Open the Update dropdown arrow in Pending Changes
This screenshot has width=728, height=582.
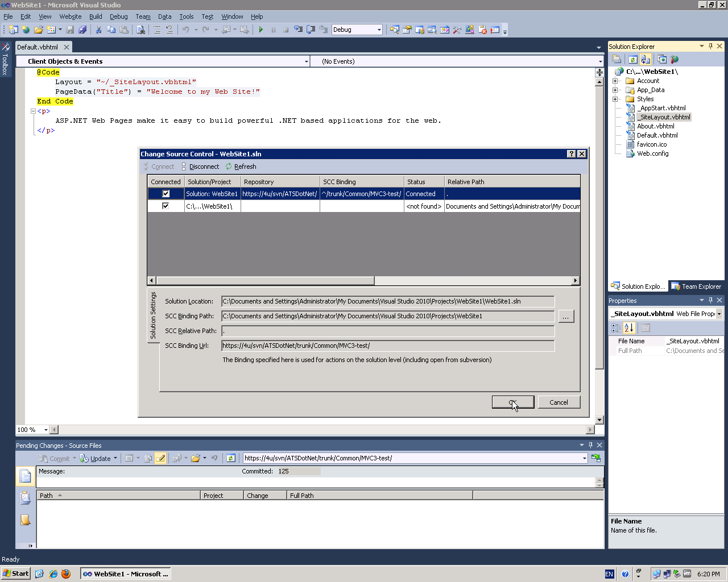[115, 458]
